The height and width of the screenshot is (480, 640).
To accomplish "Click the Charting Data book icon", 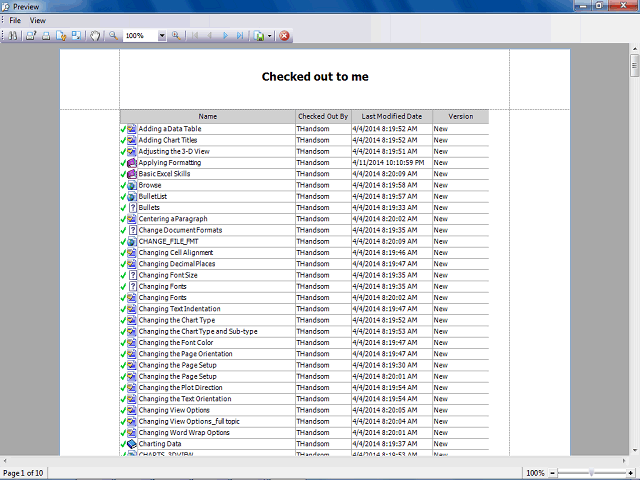I will (x=131, y=444).
